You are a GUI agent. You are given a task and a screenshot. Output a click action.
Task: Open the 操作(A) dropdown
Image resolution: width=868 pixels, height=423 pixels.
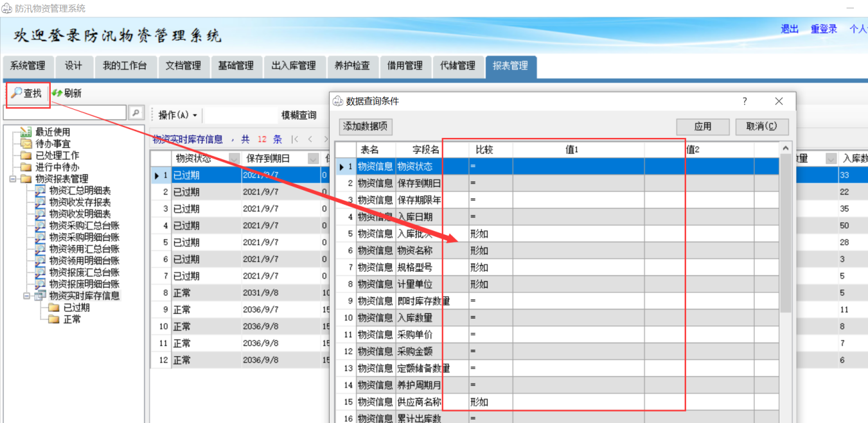[x=177, y=114]
